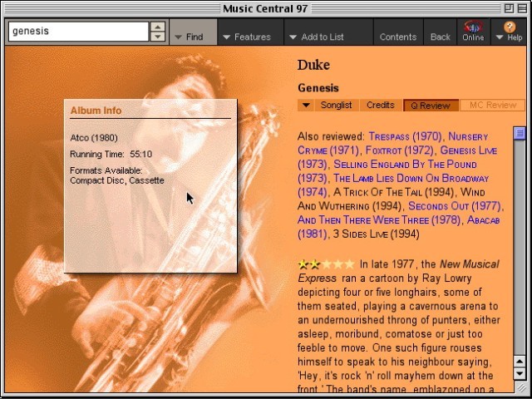Click the Genesis artist name
This screenshot has height=399, width=532.
318,88
